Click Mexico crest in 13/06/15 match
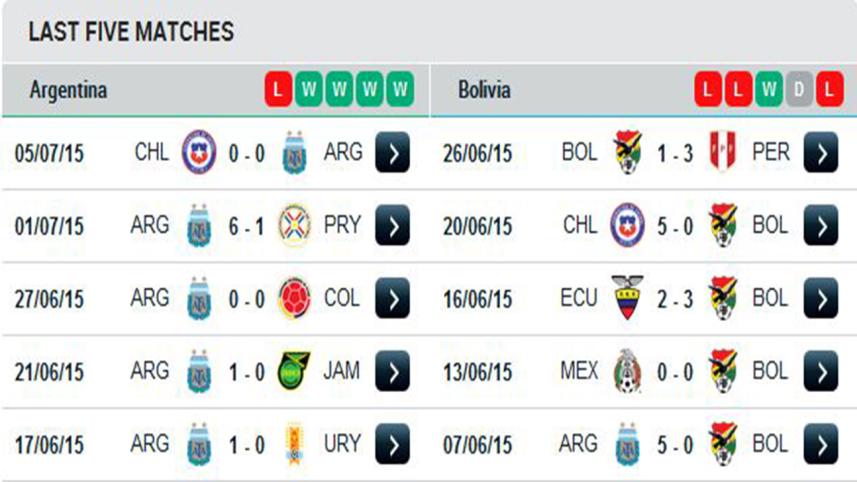This screenshot has height=482, width=857. pos(628,371)
